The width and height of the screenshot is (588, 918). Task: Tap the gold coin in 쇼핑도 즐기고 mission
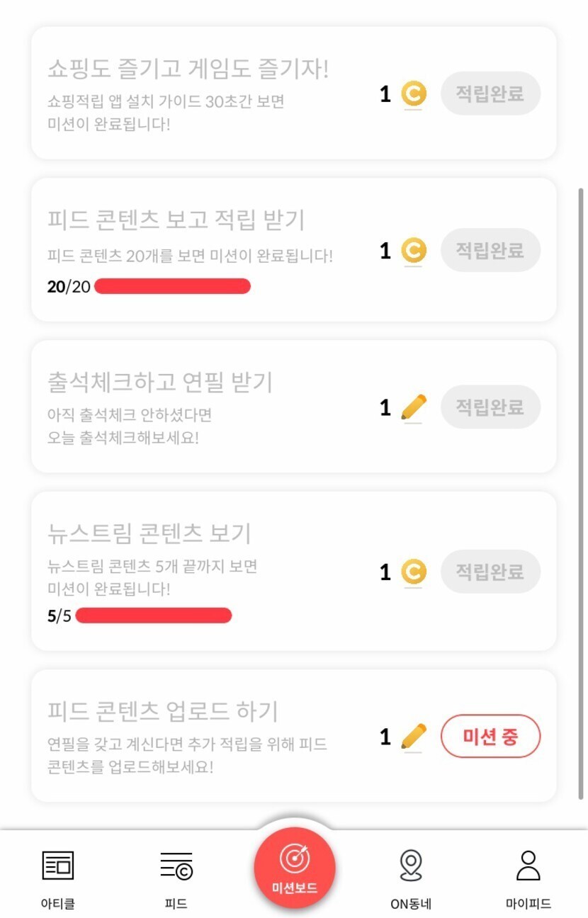(x=413, y=94)
